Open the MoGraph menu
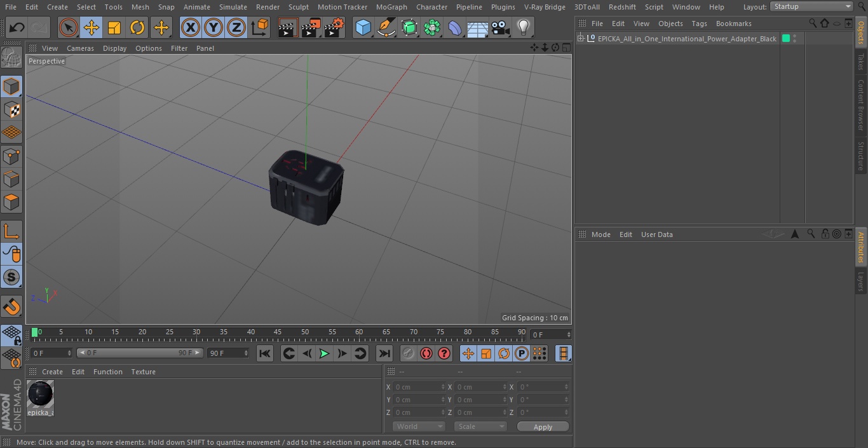 click(391, 7)
